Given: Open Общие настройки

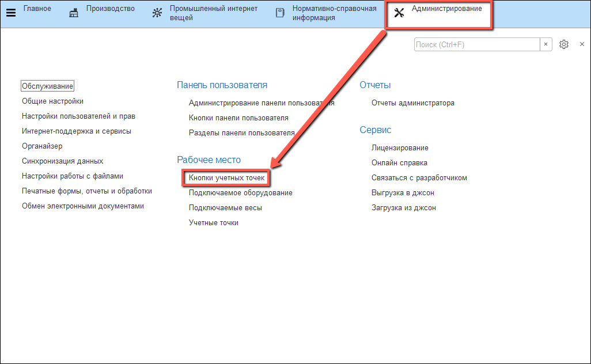Looking at the screenshot, I should tap(53, 101).
